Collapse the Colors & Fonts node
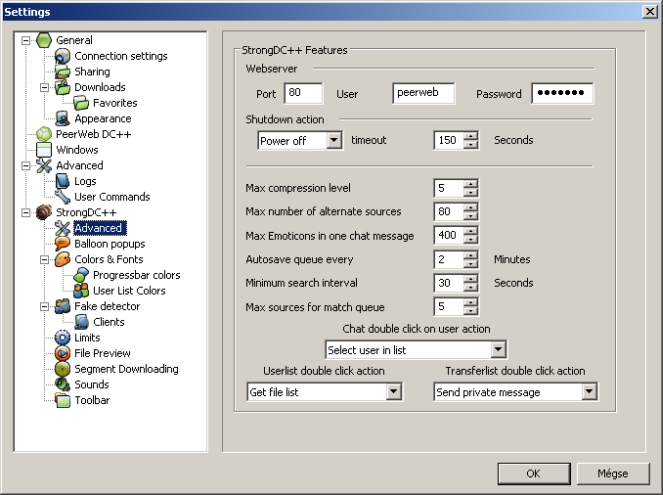663x495 pixels. coord(45,260)
